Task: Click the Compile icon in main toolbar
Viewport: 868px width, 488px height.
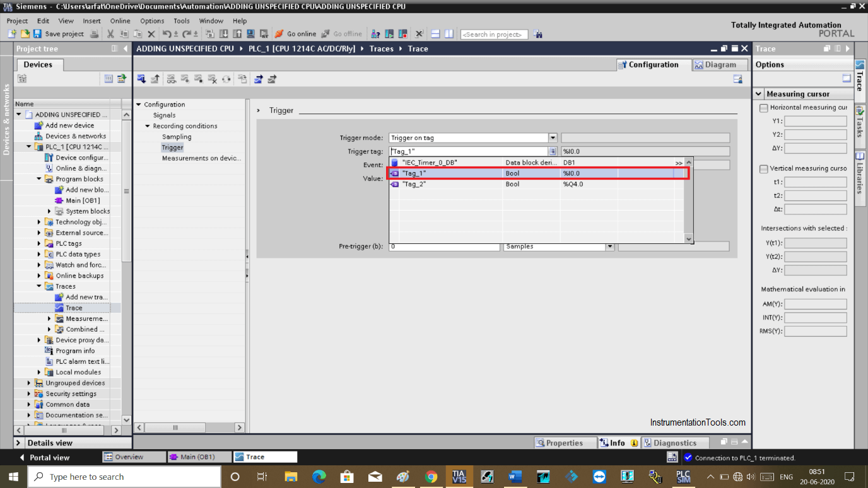Action: click(x=209, y=34)
